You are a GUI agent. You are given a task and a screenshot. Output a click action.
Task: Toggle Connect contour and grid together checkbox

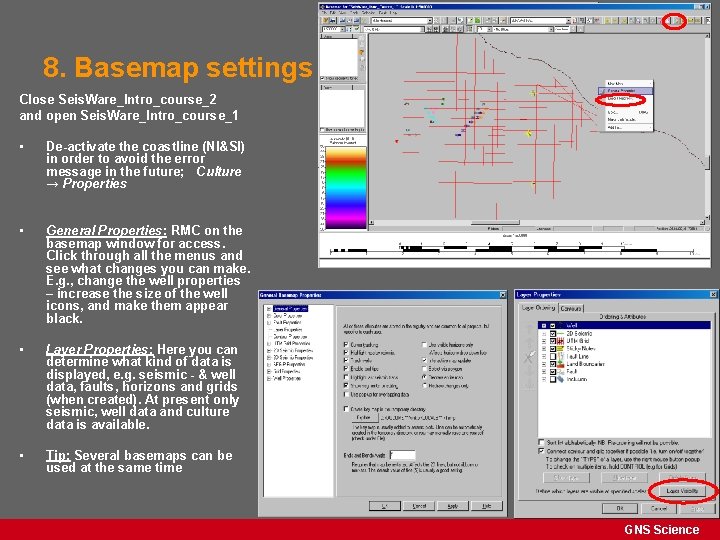pyautogui.click(x=541, y=451)
